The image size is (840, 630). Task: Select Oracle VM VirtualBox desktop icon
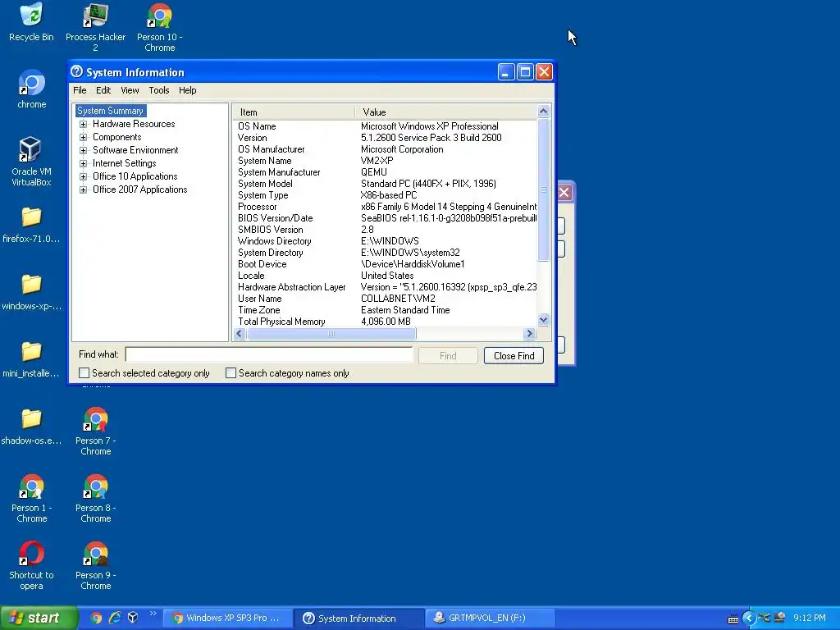(32, 161)
